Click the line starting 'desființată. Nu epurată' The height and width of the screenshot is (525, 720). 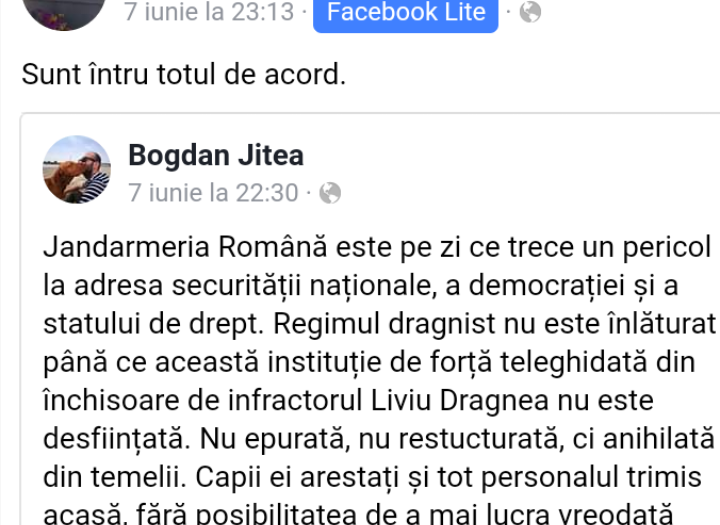point(379,439)
